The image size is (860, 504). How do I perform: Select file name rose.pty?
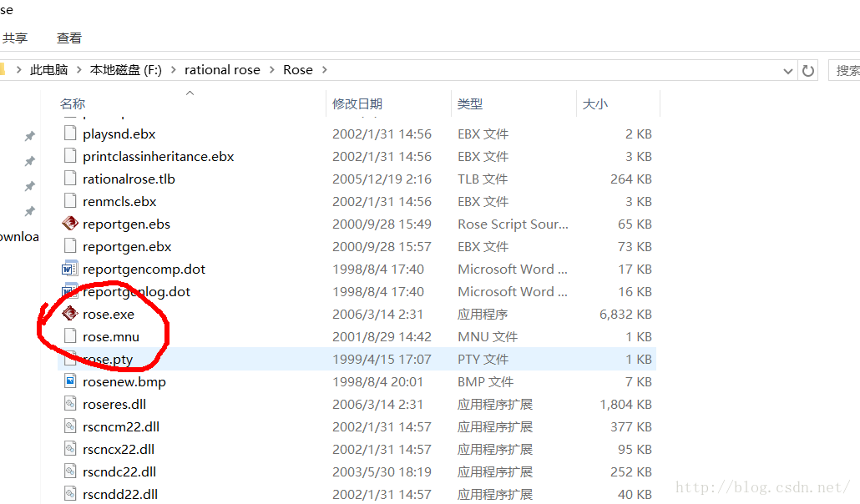tap(108, 359)
